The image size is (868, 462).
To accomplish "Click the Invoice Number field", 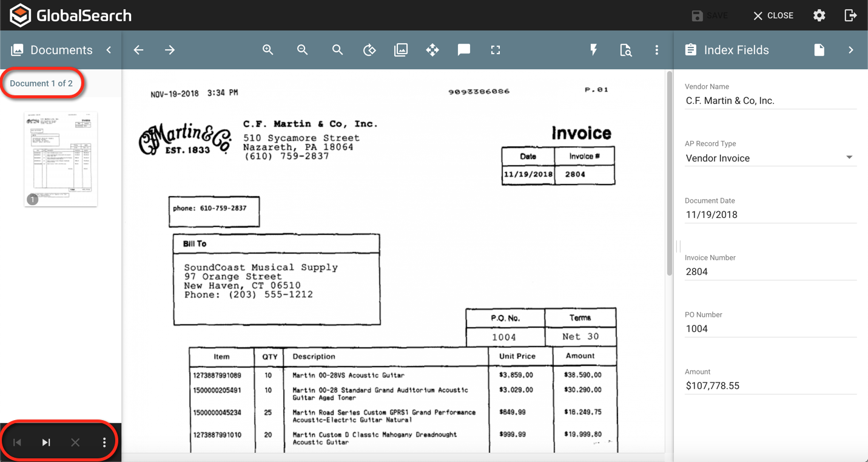I will coord(770,272).
